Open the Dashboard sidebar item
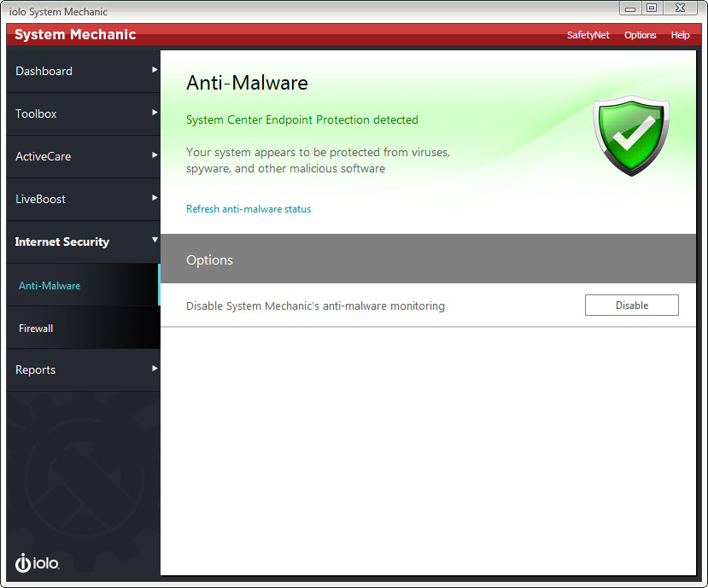708x588 pixels. (84, 72)
